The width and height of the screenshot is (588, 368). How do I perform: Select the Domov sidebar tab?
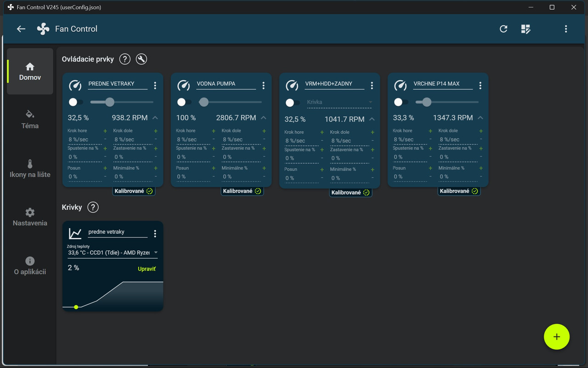tap(30, 72)
